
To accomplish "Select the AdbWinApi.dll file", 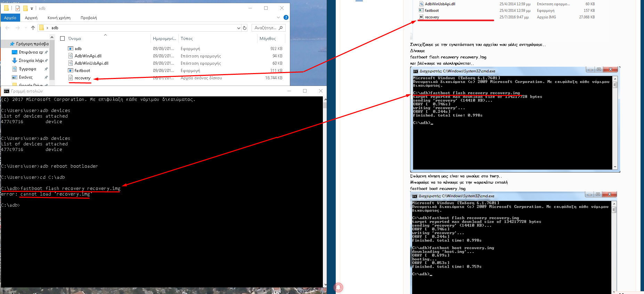I will pos(88,56).
